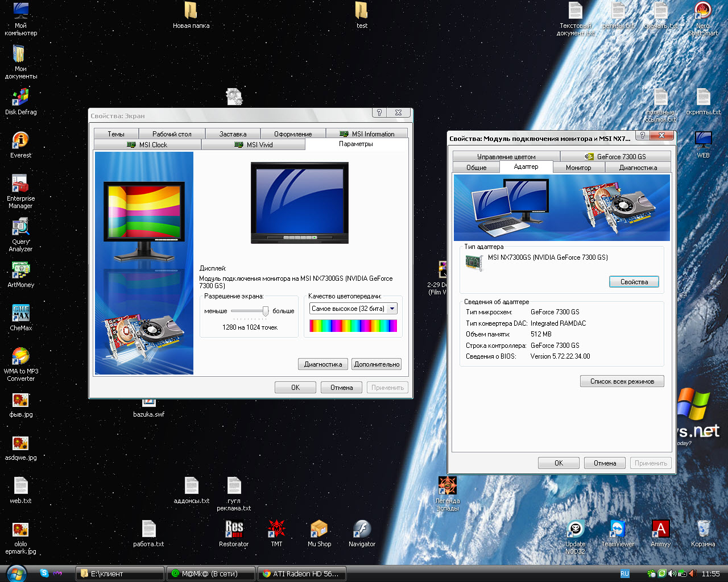Click RU language indicator

point(625,574)
